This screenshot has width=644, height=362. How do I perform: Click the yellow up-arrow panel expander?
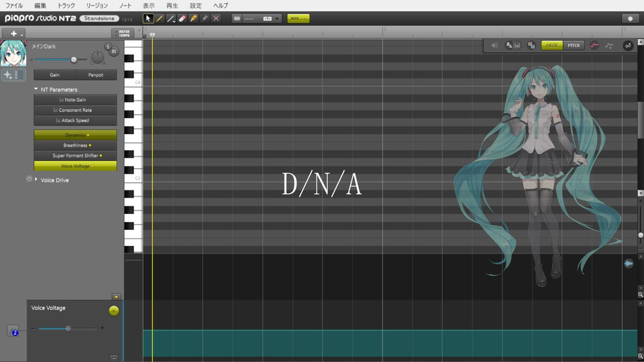(x=116, y=296)
